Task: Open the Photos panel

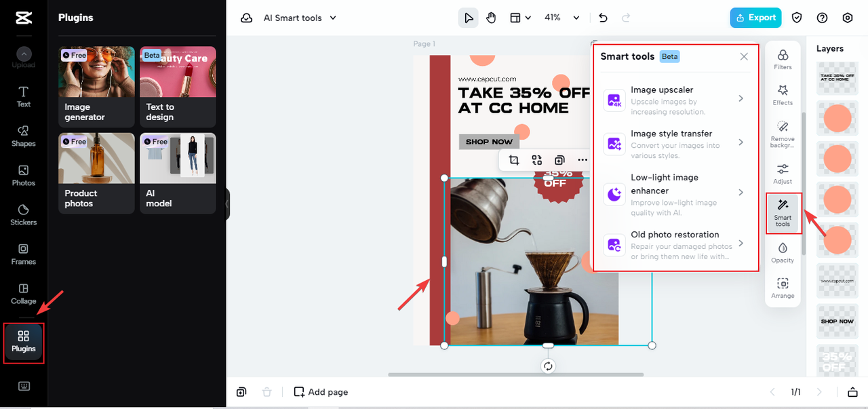Action: (x=24, y=175)
